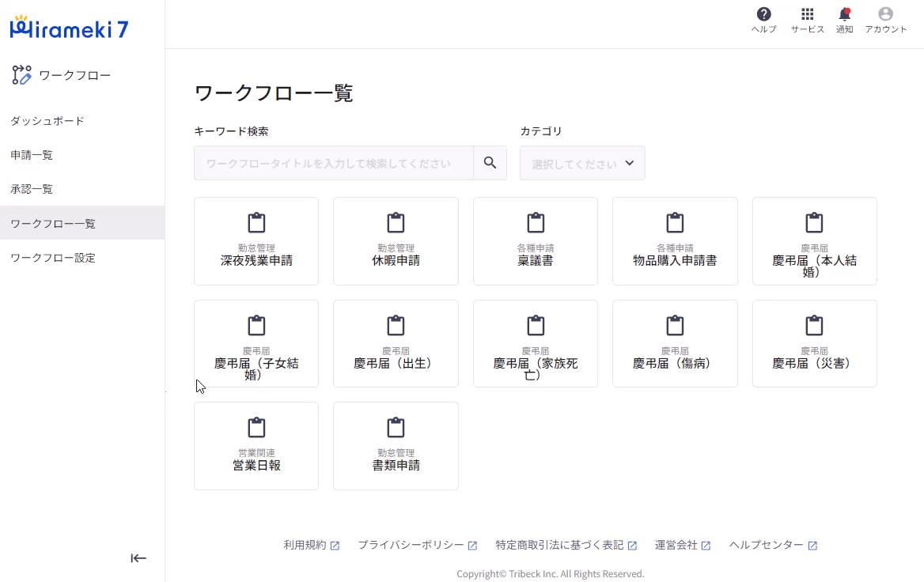This screenshot has height=582, width=924.
Task: Click the ワークフロー sidebar heading
Action: [75, 75]
